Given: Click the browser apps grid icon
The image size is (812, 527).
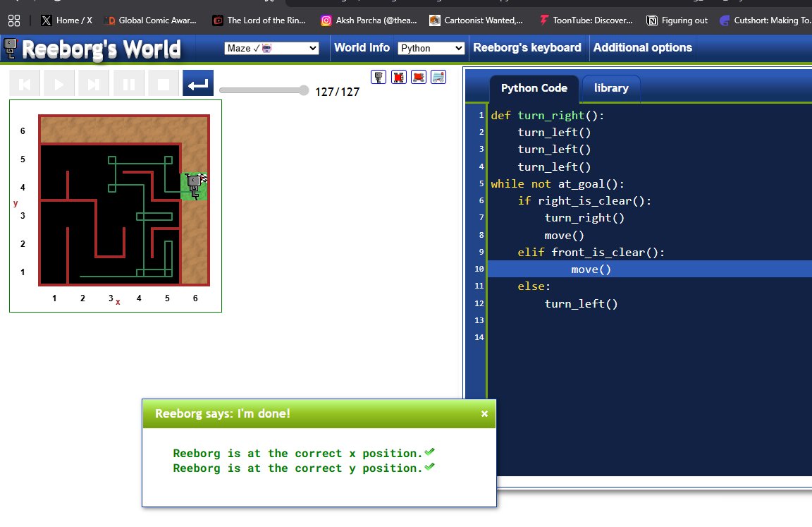Looking at the screenshot, I should tap(14, 20).
